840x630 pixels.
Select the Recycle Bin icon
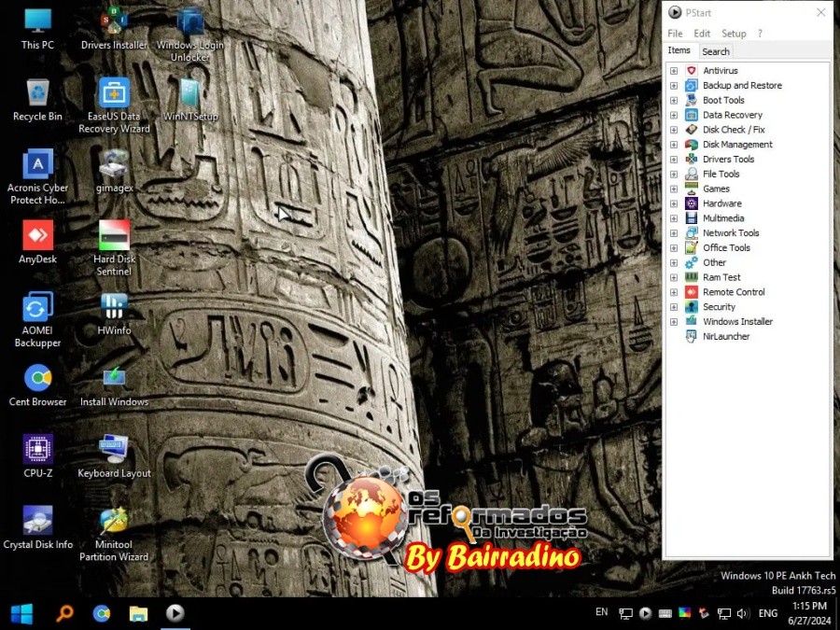click(37, 100)
